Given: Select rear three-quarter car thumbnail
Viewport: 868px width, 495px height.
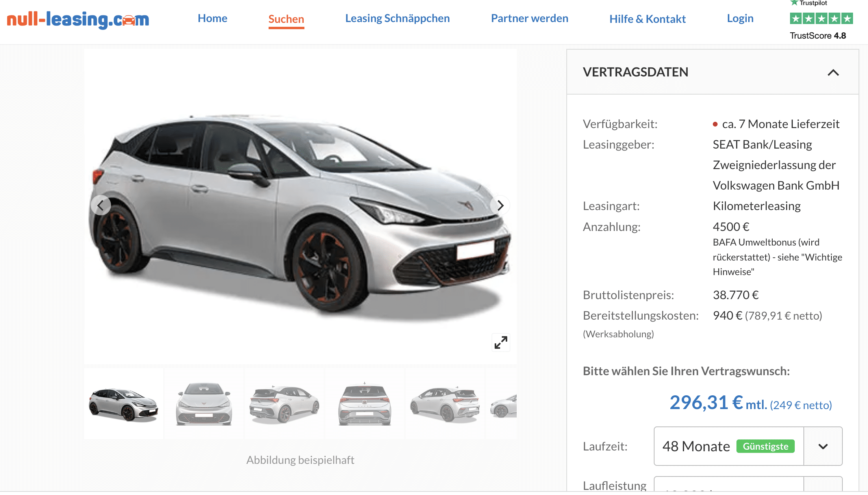Looking at the screenshot, I should [x=284, y=404].
